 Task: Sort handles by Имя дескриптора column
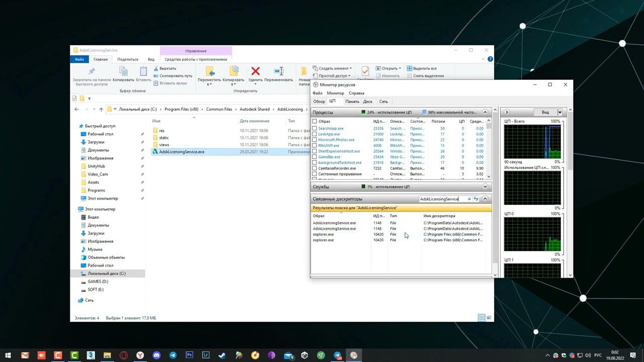point(439,216)
